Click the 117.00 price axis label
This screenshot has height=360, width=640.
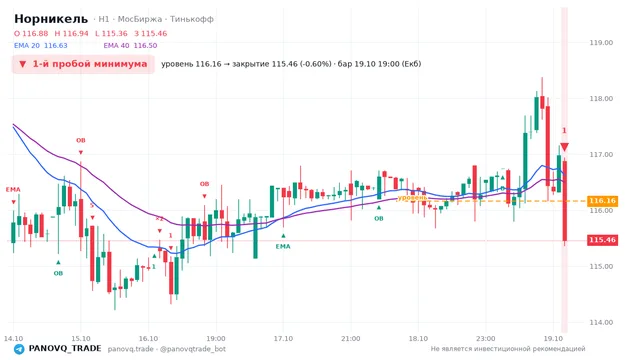601,154
